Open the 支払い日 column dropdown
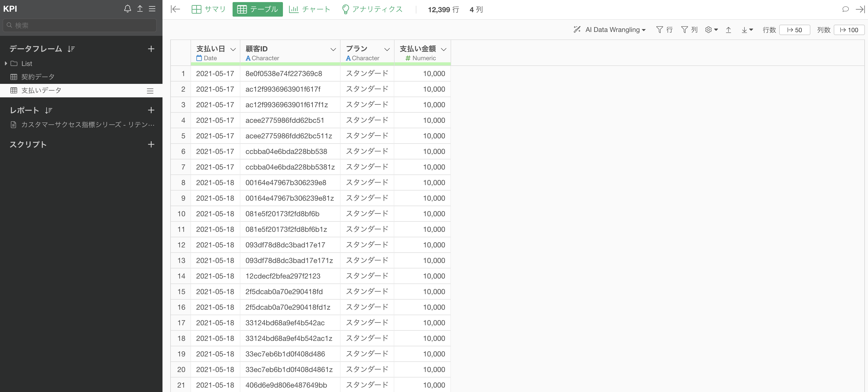 [x=233, y=49]
